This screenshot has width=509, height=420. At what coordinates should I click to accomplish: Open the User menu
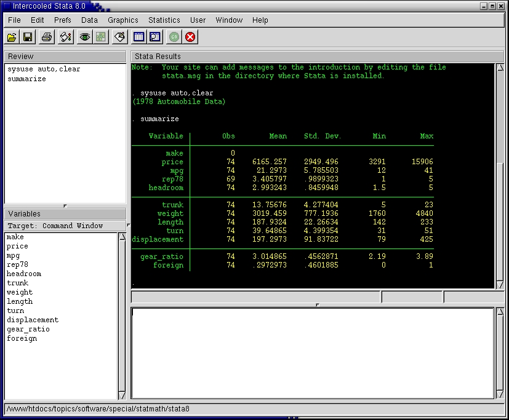198,20
